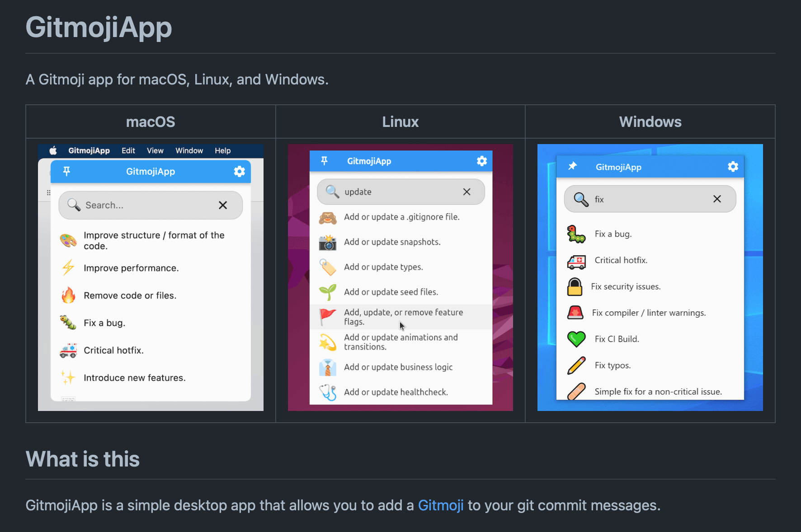The width and height of the screenshot is (801, 532).
Task: Select the camera snapshots emoji
Action: (x=328, y=242)
